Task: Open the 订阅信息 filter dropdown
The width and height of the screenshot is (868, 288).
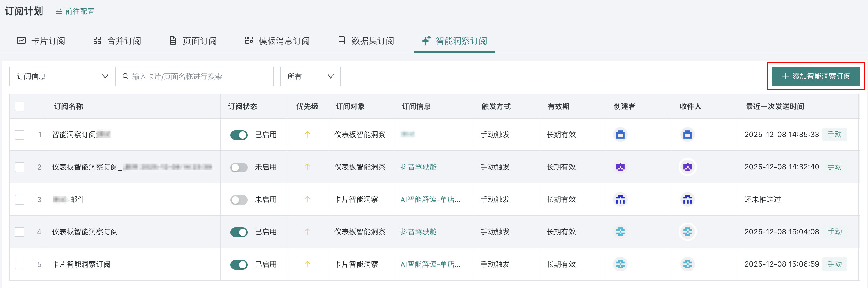Action: [x=62, y=76]
